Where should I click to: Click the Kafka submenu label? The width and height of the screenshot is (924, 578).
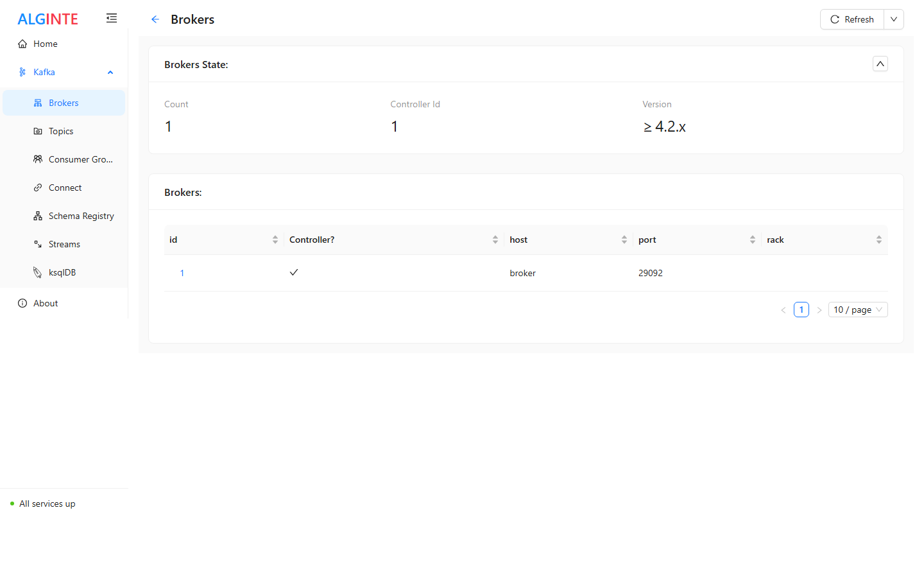pos(44,72)
